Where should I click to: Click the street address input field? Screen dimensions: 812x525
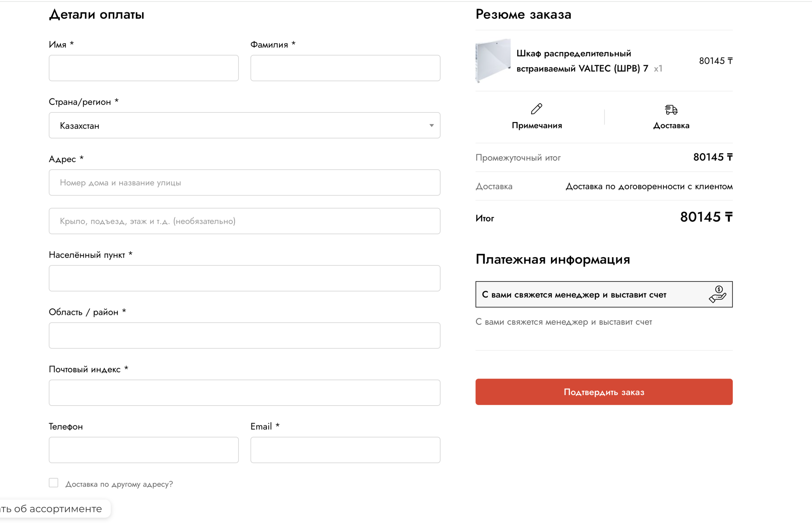(244, 183)
